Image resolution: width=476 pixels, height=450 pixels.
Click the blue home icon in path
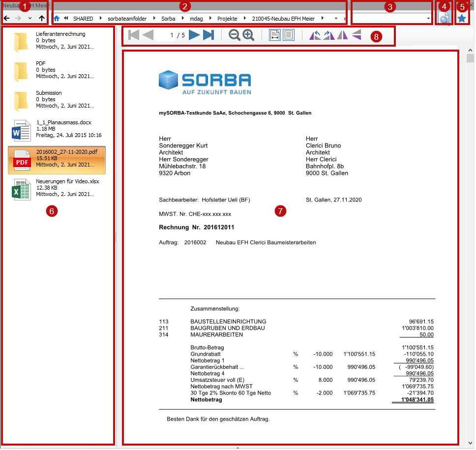click(x=57, y=19)
